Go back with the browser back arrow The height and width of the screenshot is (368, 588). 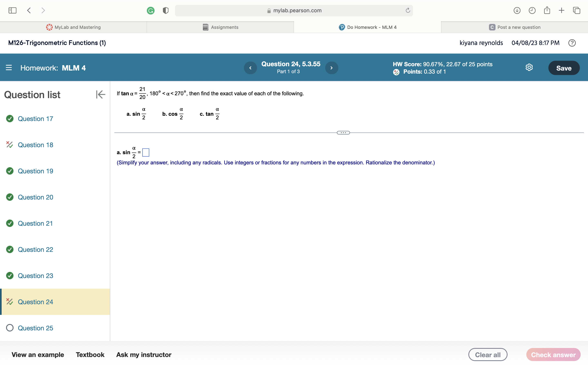(29, 10)
